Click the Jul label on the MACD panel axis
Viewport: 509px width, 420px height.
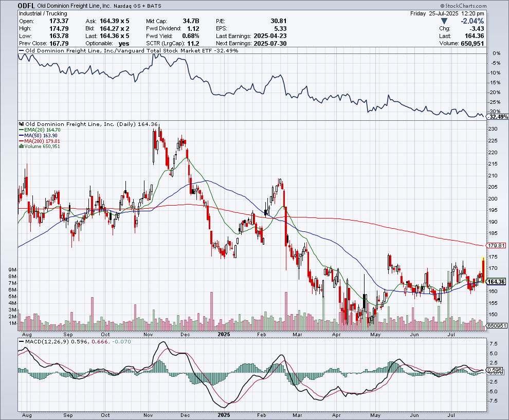450,415
